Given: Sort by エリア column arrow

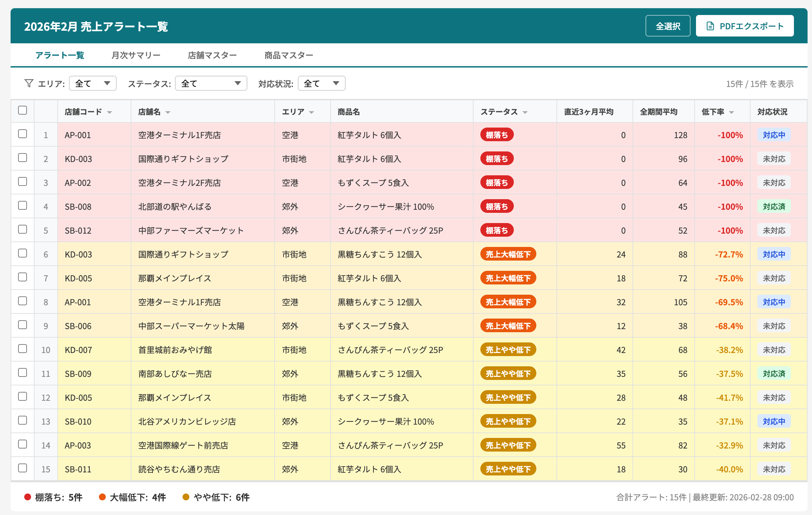Looking at the screenshot, I should (x=311, y=112).
